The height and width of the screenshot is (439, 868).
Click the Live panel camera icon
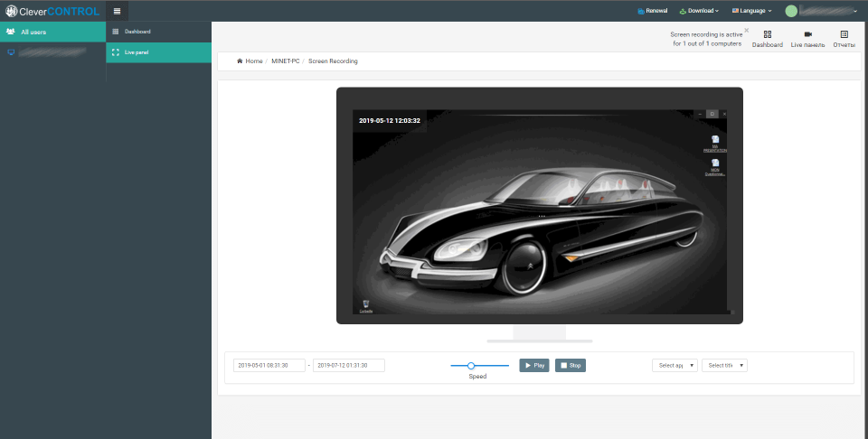[x=807, y=34]
